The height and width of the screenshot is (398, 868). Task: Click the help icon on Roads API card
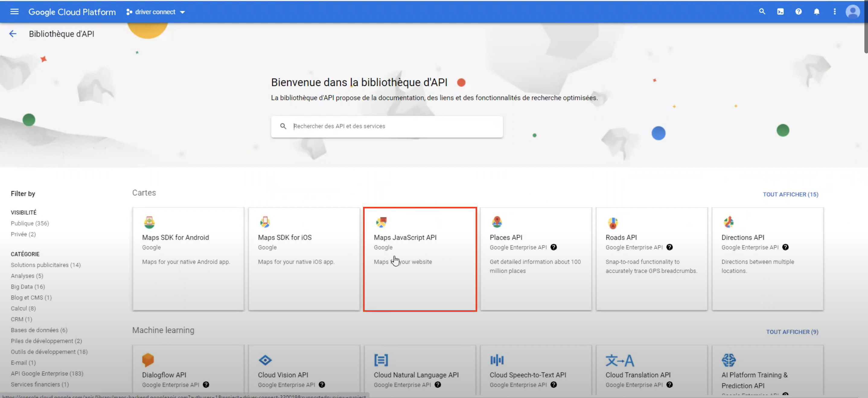(x=669, y=247)
